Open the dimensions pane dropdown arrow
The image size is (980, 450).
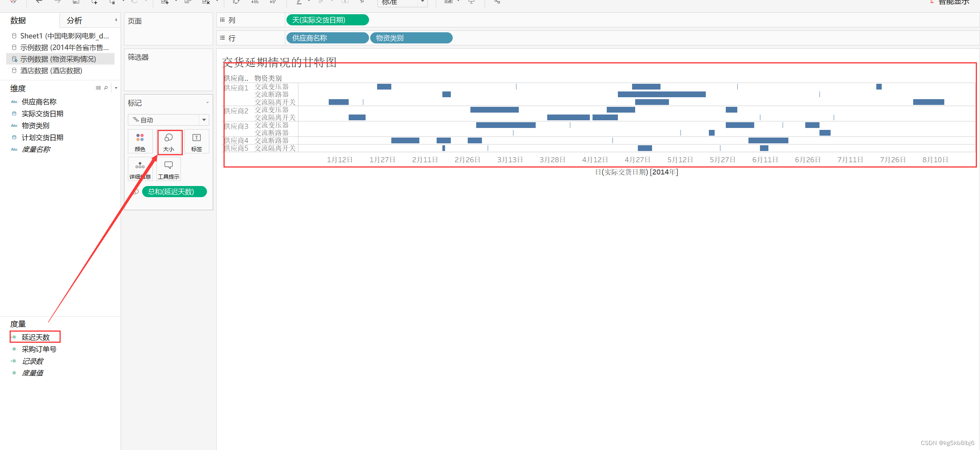tap(116, 88)
